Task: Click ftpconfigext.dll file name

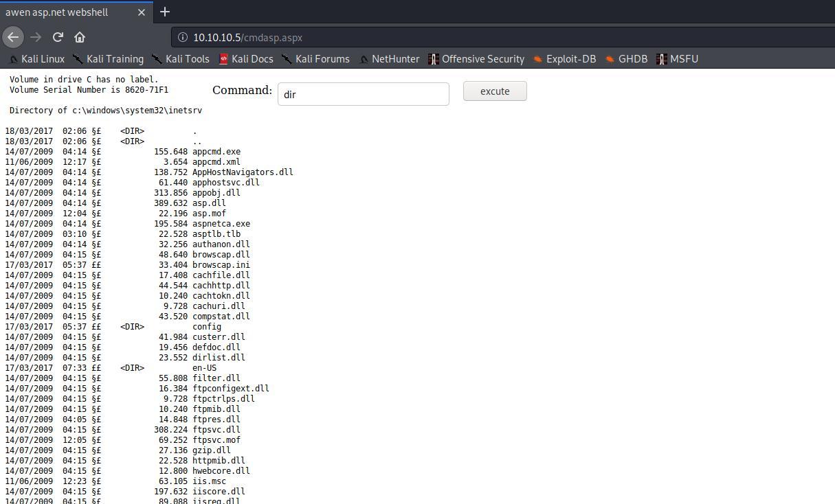Action: click(x=231, y=389)
